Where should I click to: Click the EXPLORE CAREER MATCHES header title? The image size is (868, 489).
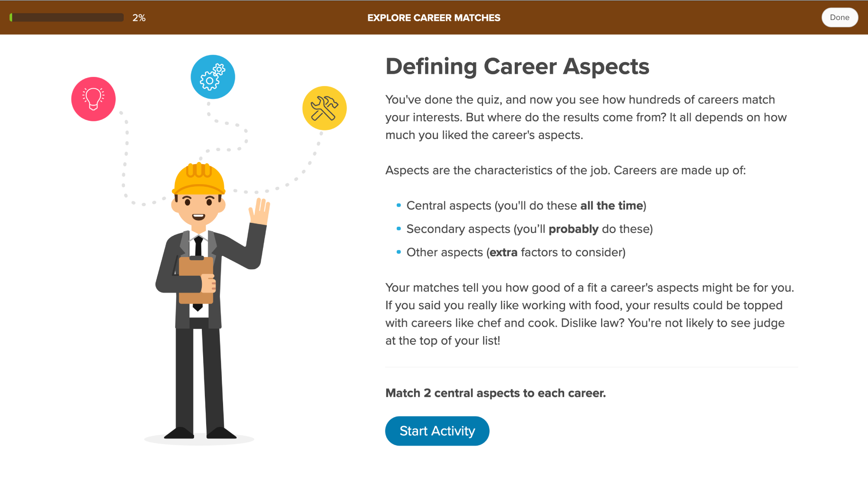tap(434, 18)
